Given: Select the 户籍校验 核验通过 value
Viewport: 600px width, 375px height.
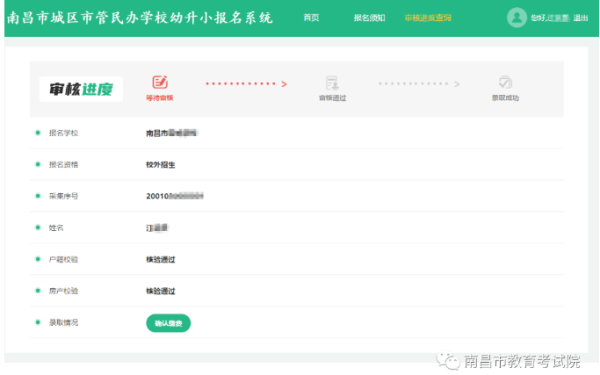Looking at the screenshot, I should click(160, 260).
